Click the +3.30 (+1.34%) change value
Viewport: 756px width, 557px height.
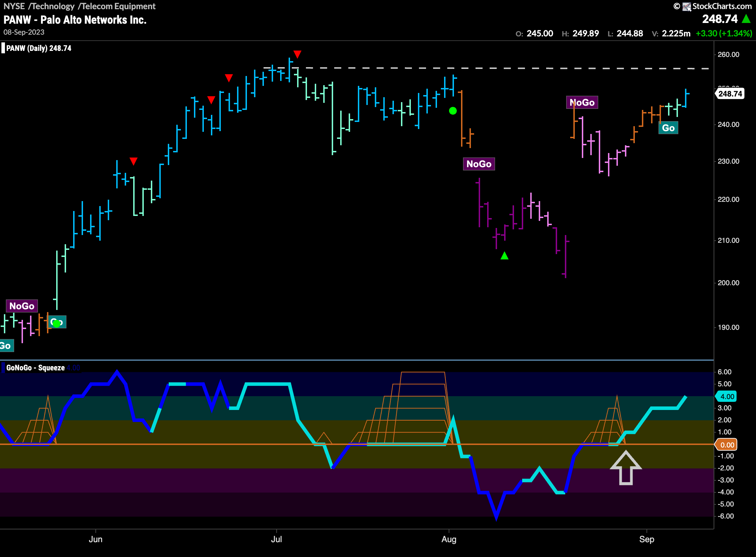click(724, 34)
